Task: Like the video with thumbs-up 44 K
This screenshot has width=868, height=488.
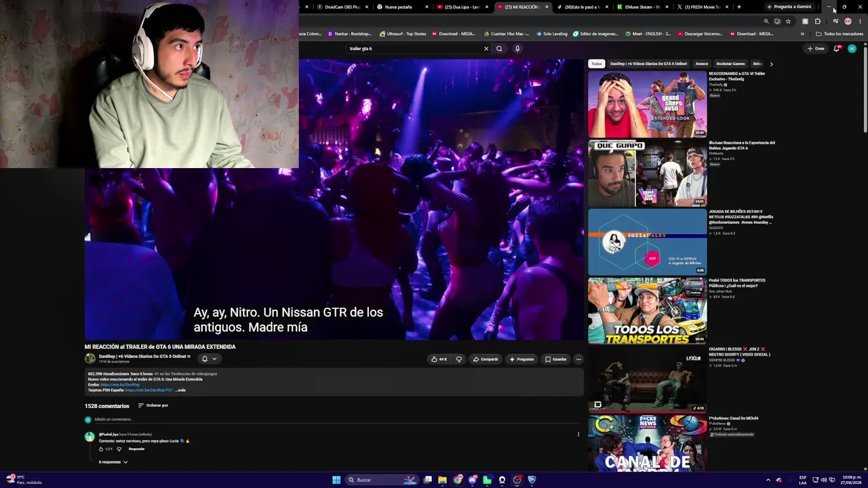Action: [x=439, y=359]
